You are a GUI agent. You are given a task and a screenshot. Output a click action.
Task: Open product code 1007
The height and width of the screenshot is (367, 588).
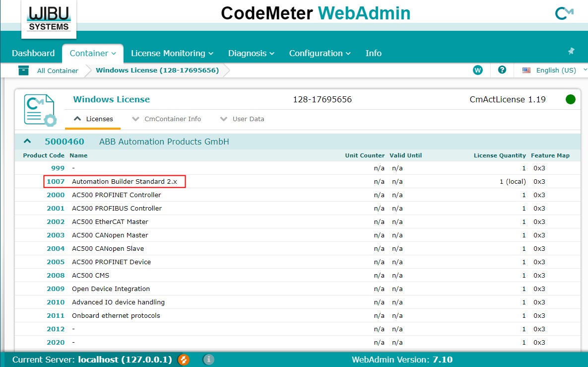tap(56, 182)
